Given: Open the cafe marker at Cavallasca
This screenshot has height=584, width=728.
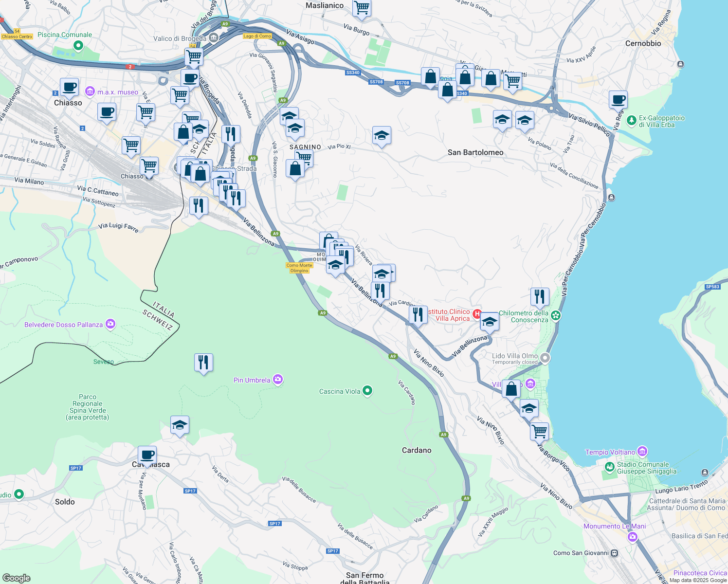Looking at the screenshot, I should coord(147,456).
